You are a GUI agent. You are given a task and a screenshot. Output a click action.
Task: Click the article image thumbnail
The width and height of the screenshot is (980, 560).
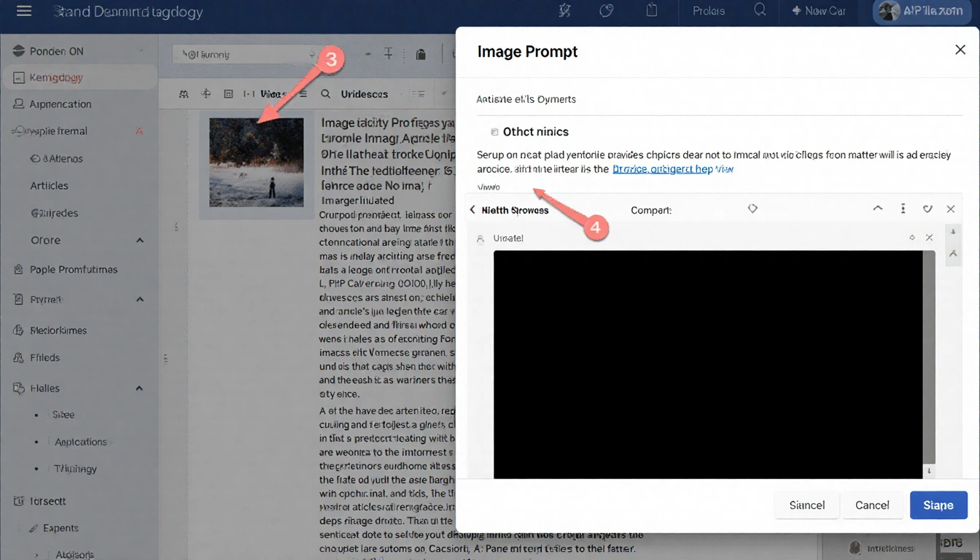point(256,163)
